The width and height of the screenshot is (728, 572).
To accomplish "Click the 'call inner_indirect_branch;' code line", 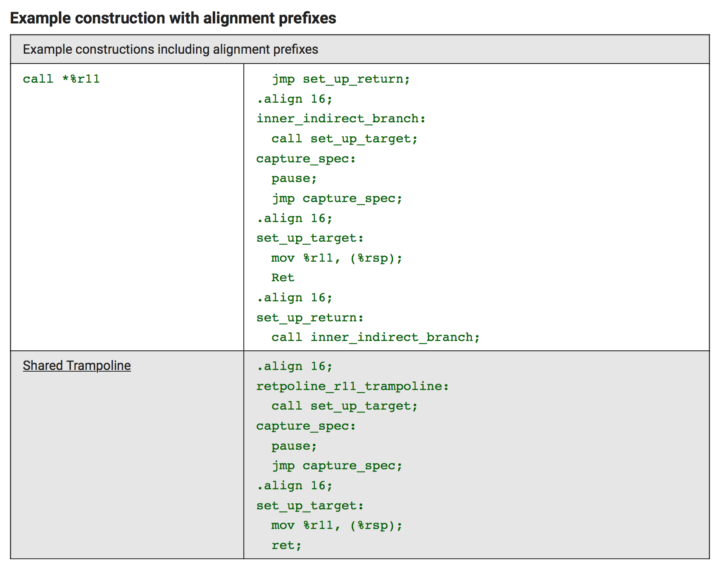I will [376, 337].
